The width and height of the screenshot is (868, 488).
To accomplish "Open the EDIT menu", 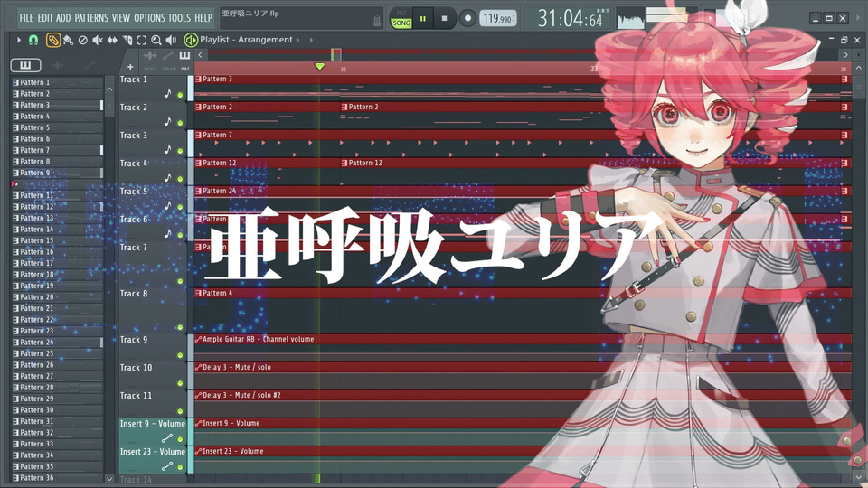I will (45, 18).
